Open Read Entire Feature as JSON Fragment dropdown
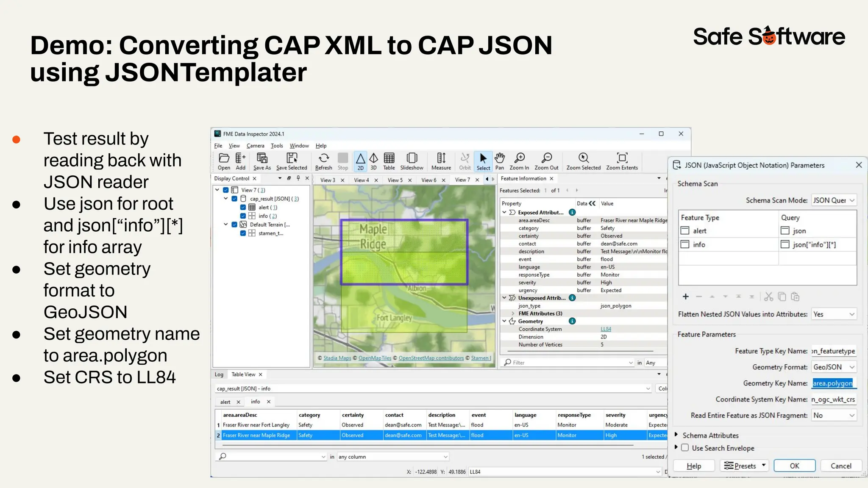Viewport: 868px width, 488px height. [x=834, y=416]
